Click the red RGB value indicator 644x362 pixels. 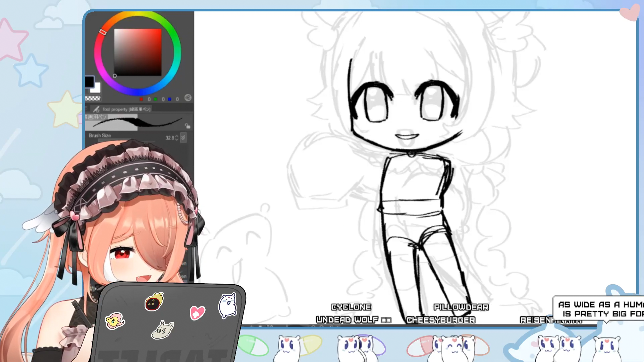142,99
